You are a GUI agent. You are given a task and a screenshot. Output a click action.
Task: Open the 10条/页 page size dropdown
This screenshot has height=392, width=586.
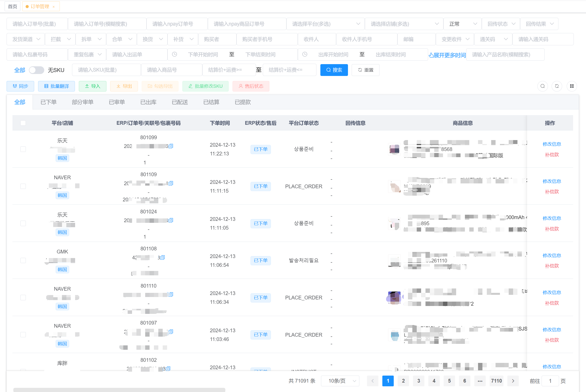pos(340,381)
